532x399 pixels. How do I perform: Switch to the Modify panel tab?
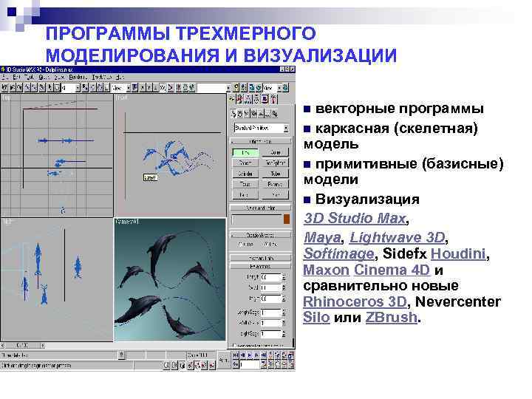coord(240,99)
